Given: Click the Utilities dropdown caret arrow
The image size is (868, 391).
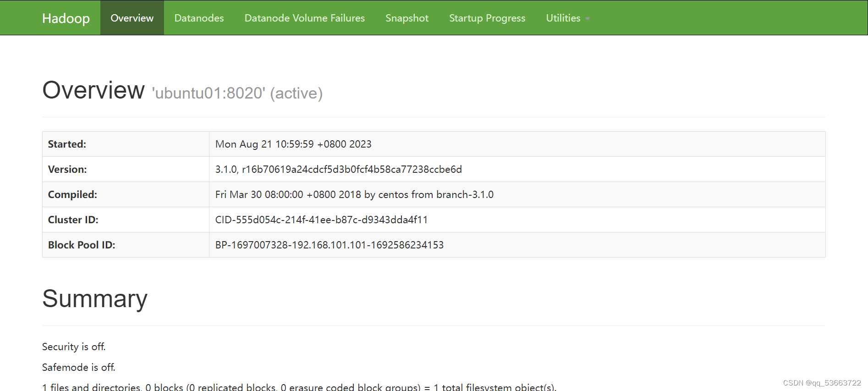Looking at the screenshot, I should (588, 19).
